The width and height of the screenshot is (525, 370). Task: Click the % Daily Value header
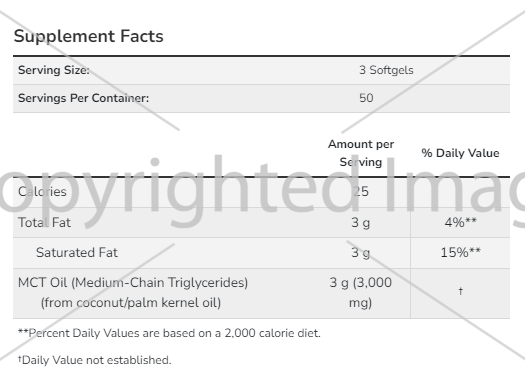[460, 153]
